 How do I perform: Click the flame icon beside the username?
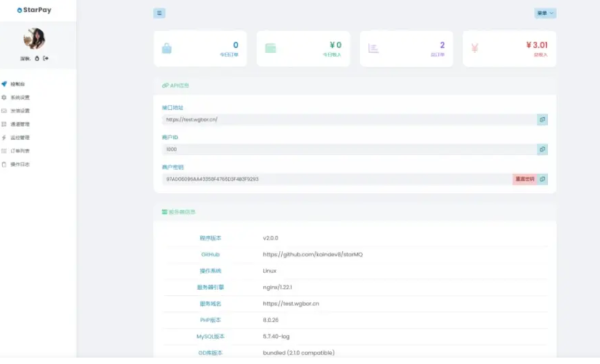37,58
